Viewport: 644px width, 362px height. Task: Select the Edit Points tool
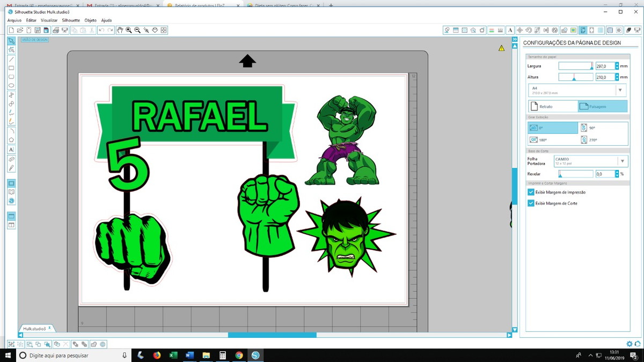point(11,50)
